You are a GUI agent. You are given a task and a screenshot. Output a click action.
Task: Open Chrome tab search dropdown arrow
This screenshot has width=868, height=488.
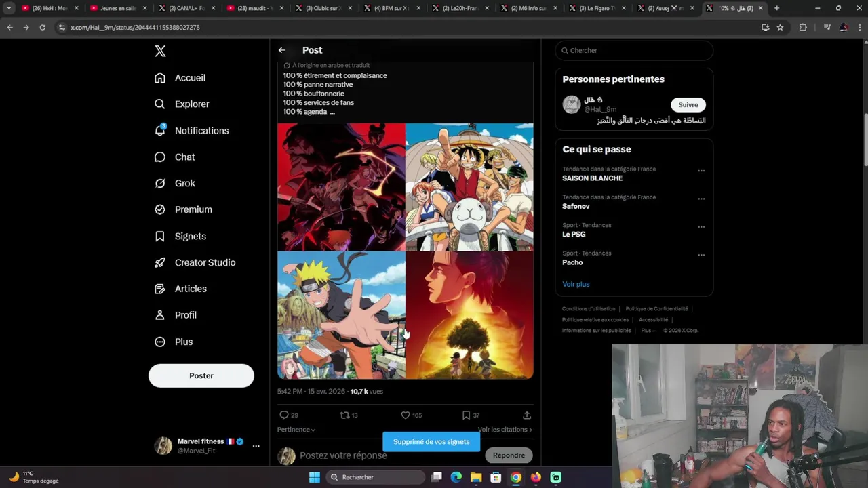9,8
